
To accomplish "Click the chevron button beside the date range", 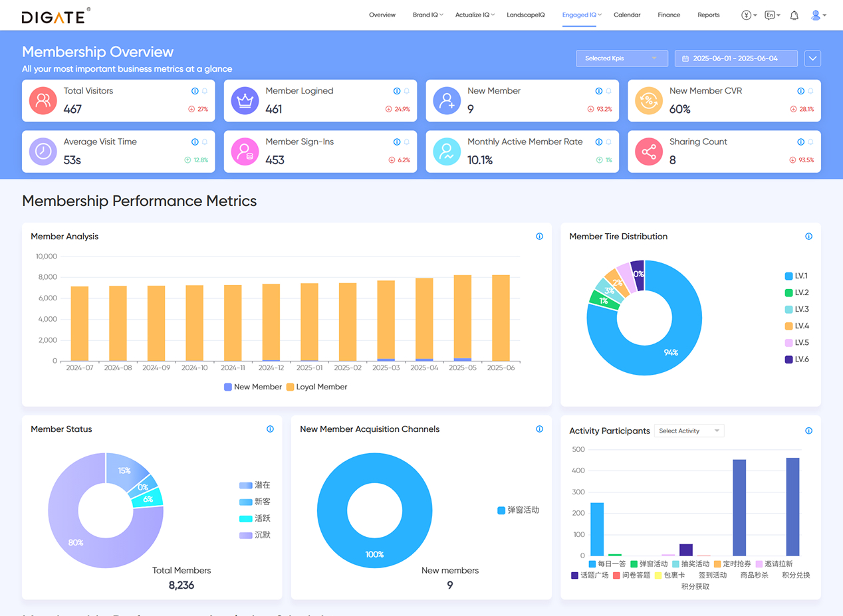I will point(812,58).
